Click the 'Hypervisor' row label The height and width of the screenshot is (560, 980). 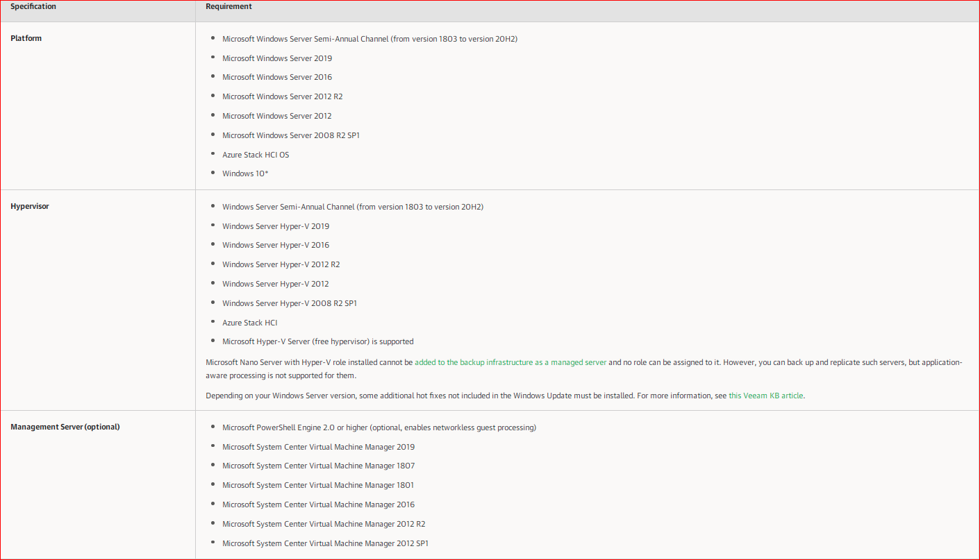pos(30,206)
